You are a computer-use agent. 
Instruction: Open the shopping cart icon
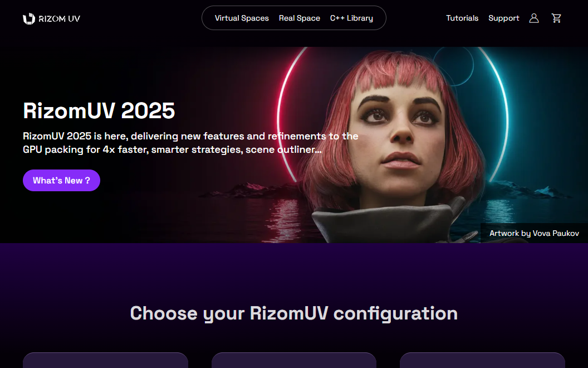click(556, 18)
